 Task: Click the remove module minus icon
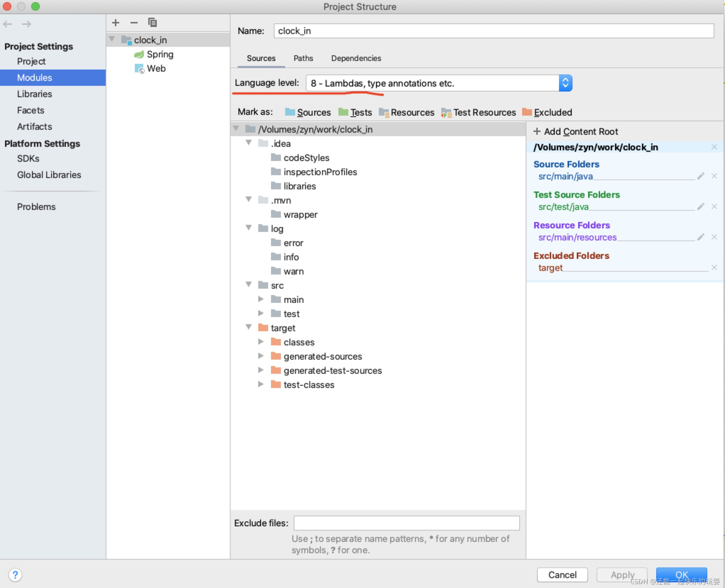pyautogui.click(x=134, y=23)
